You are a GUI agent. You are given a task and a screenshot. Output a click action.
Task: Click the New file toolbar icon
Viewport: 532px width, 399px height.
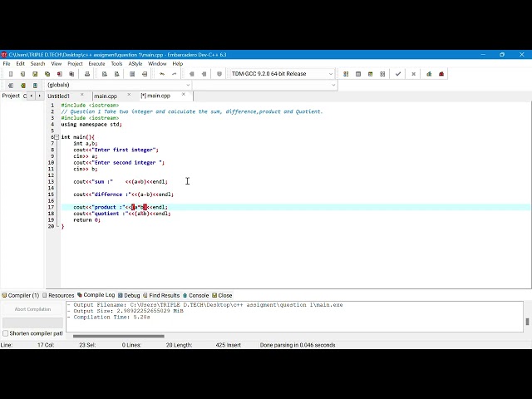pyautogui.click(x=11, y=74)
